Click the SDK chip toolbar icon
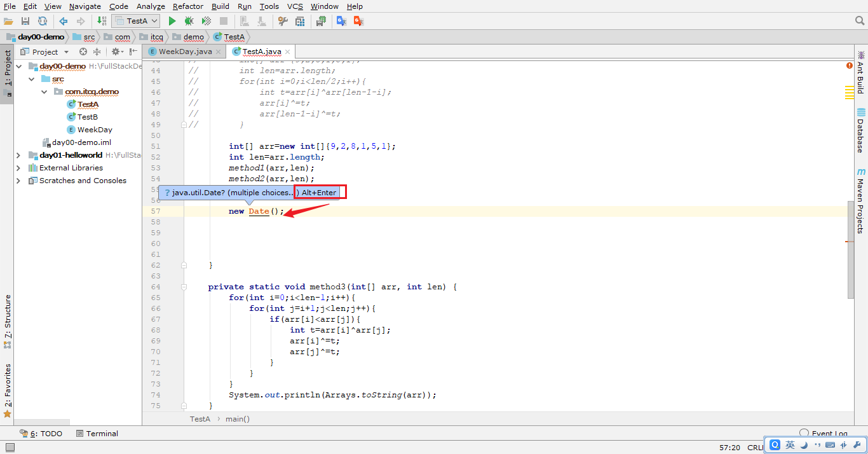This screenshot has height=454, width=868. [322, 21]
